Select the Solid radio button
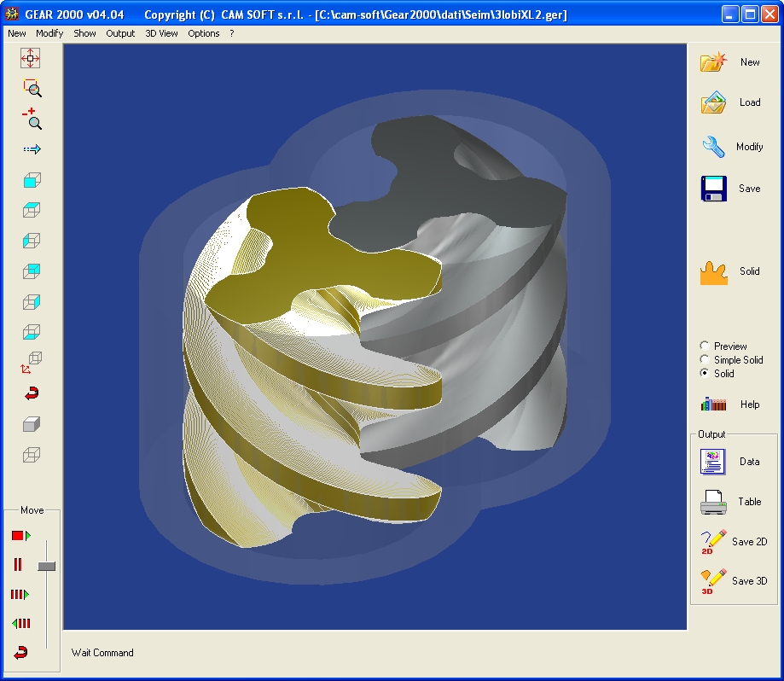Viewport: 784px width, 681px height. tap(704, 374)
